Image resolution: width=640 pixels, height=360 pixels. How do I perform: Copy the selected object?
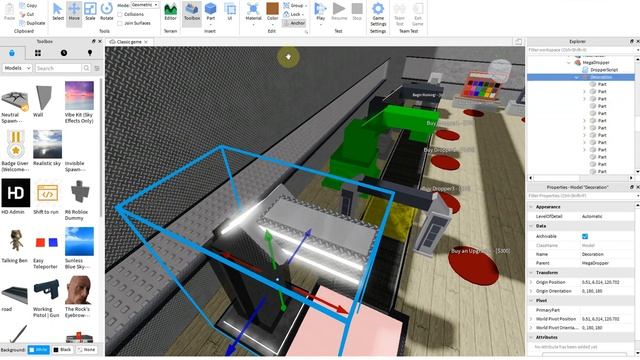(28, 6)
